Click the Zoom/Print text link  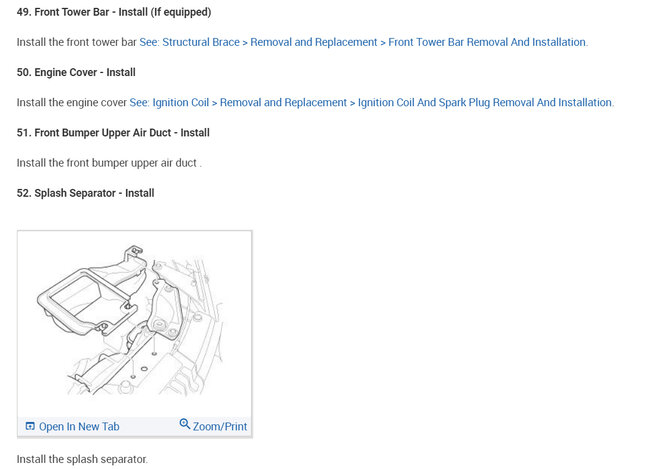220,426
